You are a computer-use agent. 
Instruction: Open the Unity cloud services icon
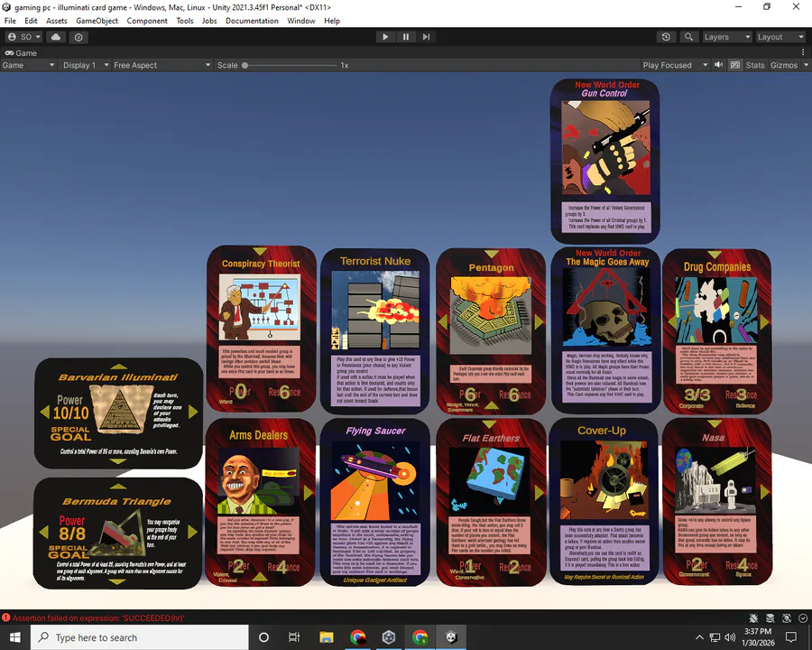pos(56,37)
